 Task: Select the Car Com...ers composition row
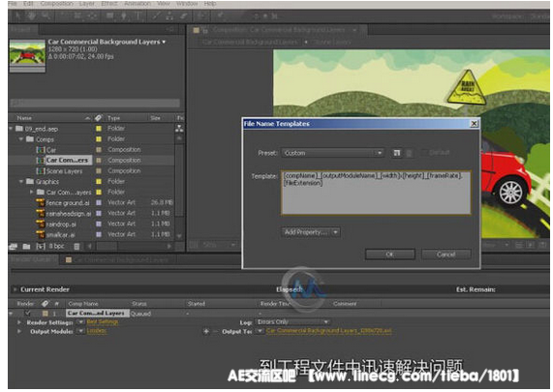point(91,161)
